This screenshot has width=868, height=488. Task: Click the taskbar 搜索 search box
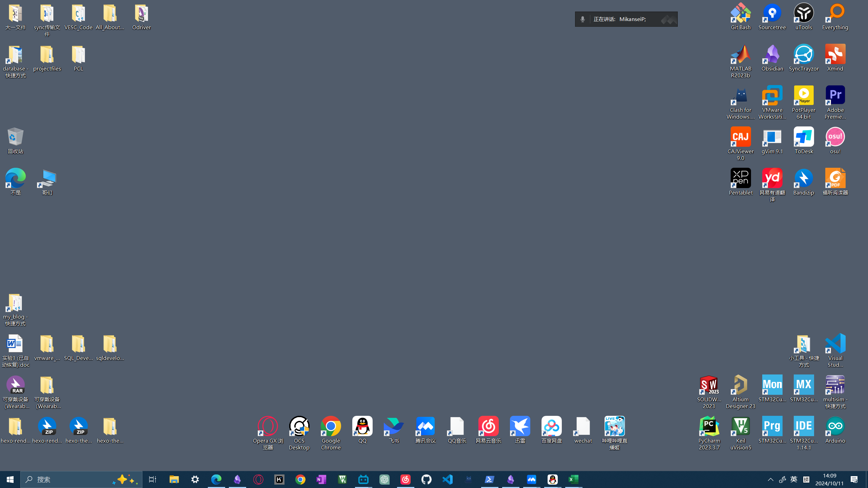tap(81, 480)
